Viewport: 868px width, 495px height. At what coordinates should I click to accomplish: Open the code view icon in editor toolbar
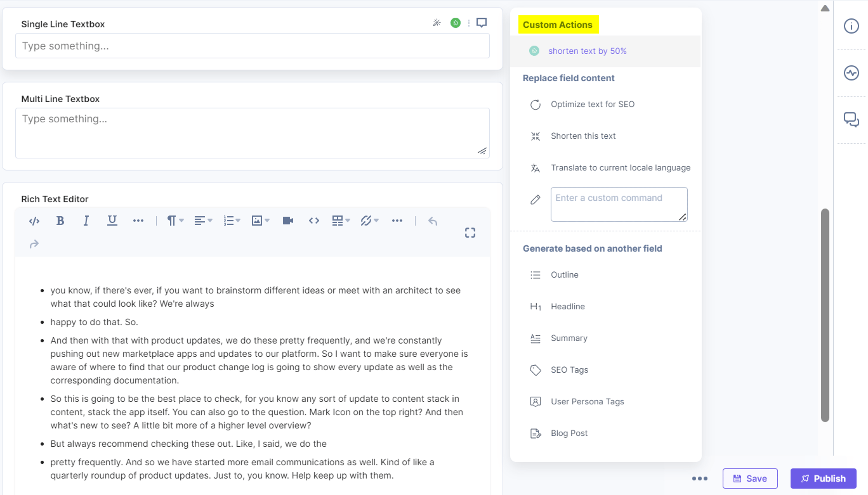(34, 221)
